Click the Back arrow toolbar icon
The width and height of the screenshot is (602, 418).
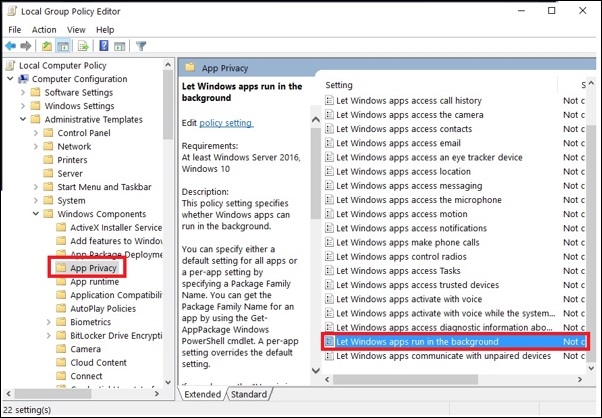pos(10,46)
